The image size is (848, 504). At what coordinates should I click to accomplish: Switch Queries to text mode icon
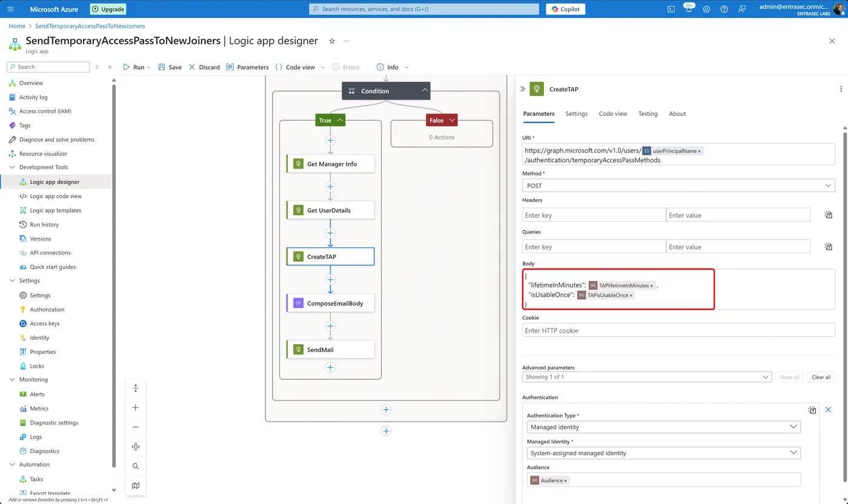(x=829, y=247)
